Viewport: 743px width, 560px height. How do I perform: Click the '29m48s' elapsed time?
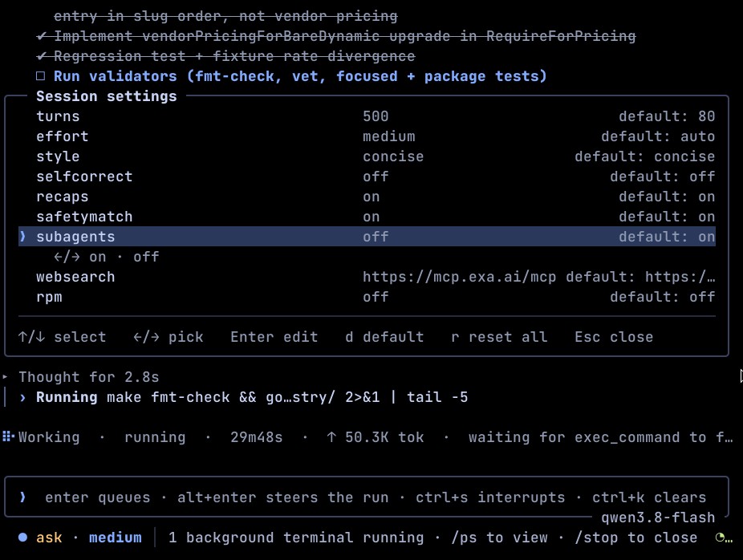coord(256,436)
